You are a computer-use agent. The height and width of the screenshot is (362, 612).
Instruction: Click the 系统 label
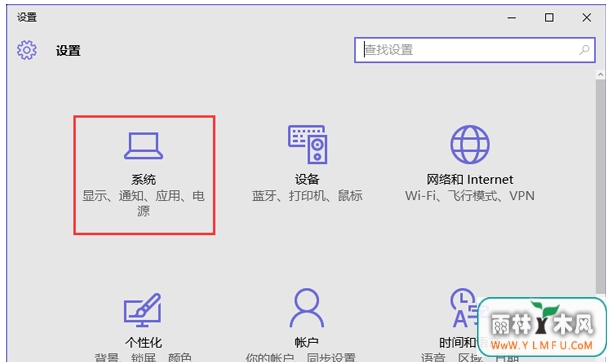click(143, 180)
